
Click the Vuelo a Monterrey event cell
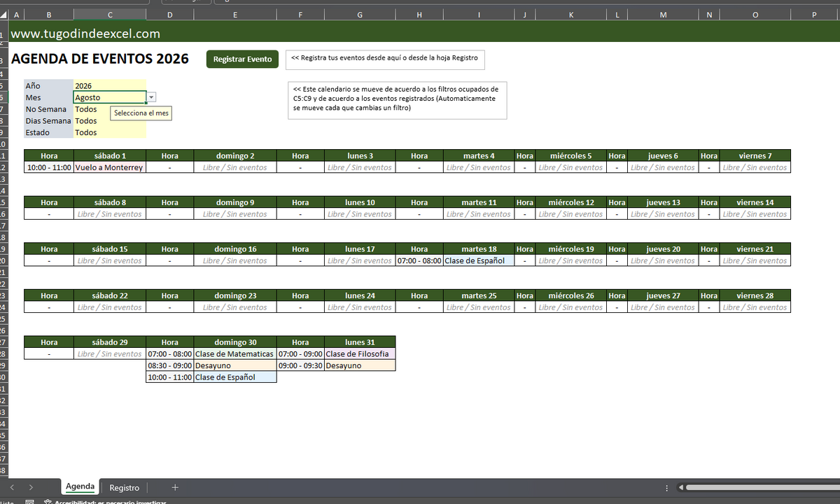click(110, 167)
